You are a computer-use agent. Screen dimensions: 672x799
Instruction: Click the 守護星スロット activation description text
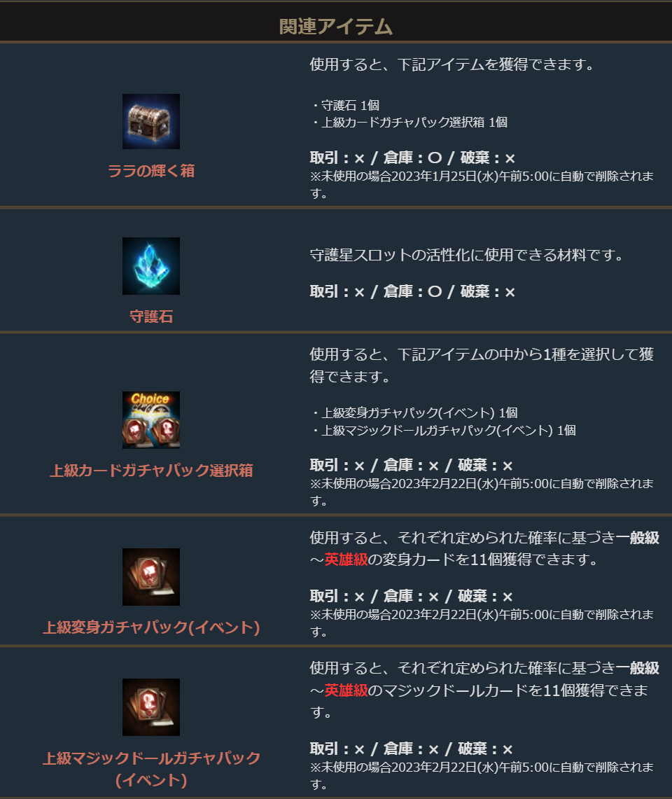click(x=467, y=255)
